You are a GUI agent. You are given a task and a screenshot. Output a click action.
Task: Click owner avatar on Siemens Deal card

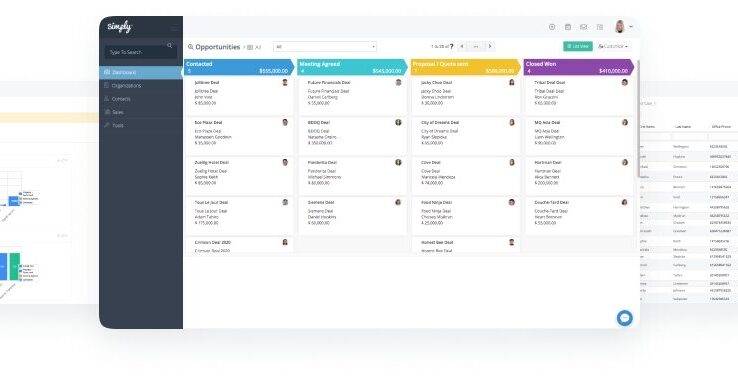(398, 202)
